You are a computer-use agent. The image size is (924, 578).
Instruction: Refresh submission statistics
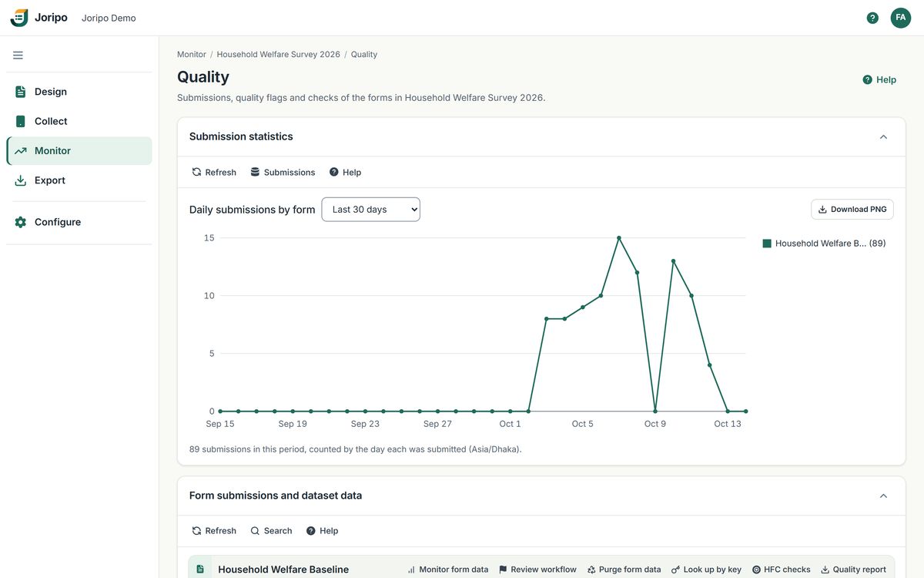(214, 173)
